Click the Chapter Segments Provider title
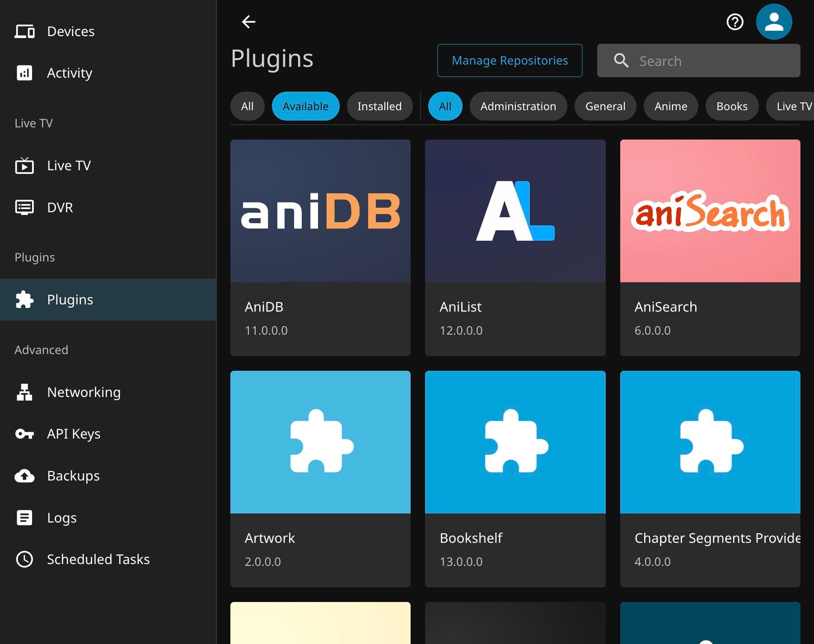This screenshot has width=814, height=644. click(717, 538)
